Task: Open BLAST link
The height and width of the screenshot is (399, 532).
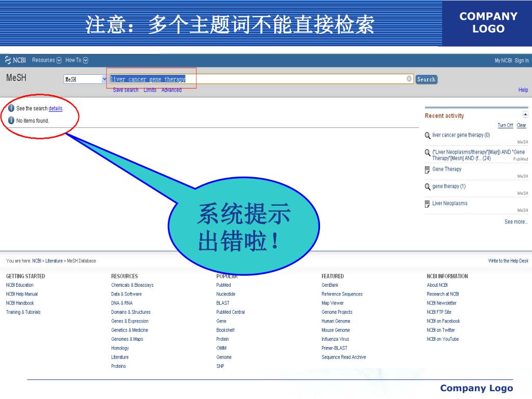Action: tap(222, 303)
